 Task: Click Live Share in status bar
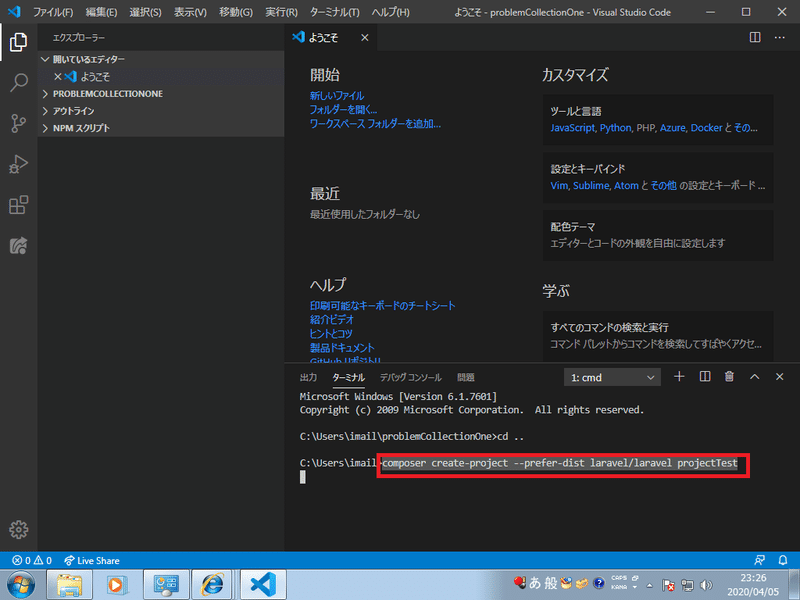[x=92, y=560]
